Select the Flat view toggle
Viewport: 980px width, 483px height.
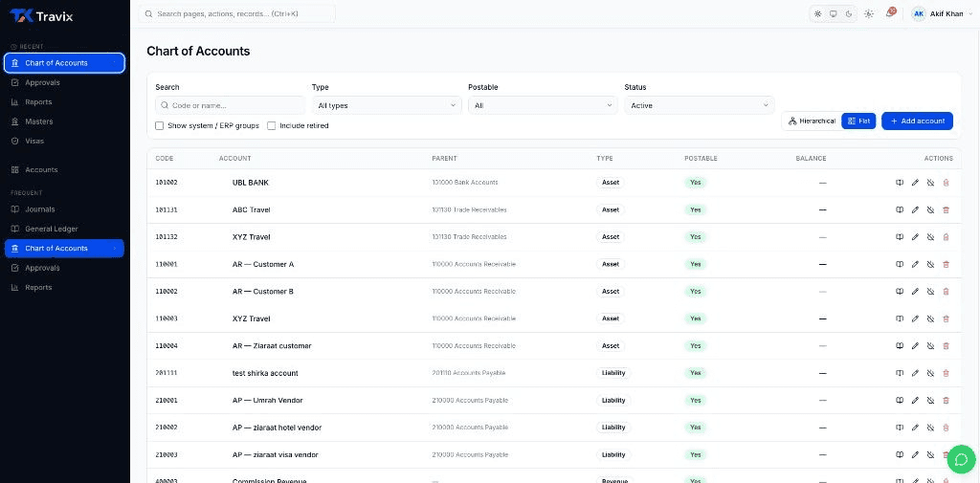[858, 121]
